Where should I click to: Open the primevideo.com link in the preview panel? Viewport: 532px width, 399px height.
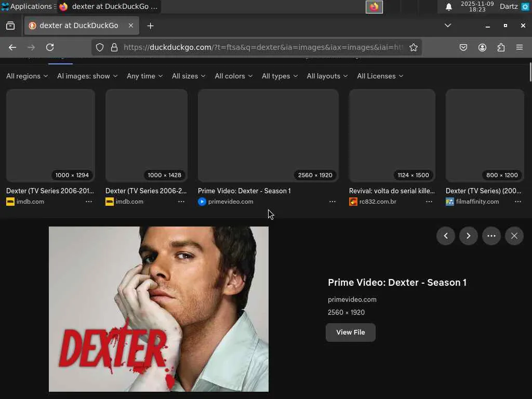coord(352,300)
